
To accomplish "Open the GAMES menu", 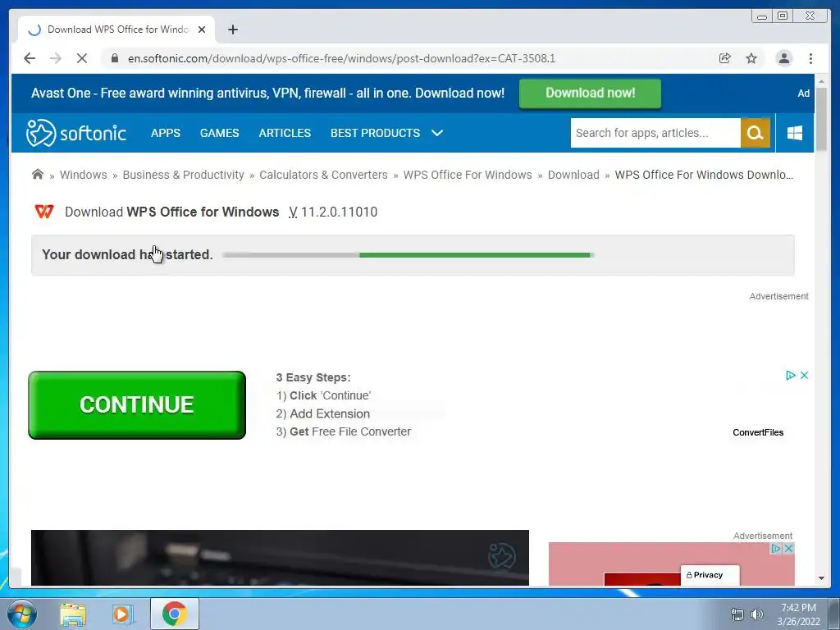I will (219, 133).
